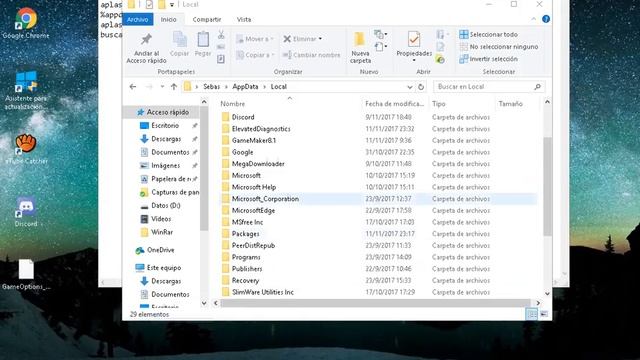640x360 pixels.
Task: Open Google Chrome desktop shortcut
Action: click(26, 23)
